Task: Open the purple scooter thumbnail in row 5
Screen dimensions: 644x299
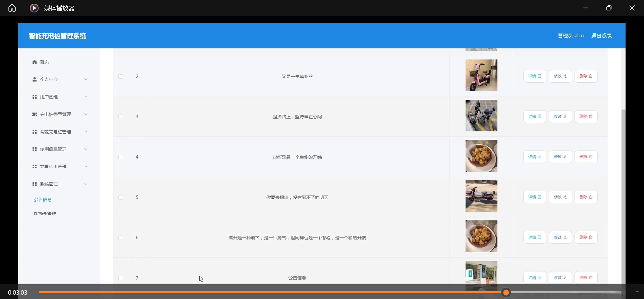Action: click(x=481, y=196)
